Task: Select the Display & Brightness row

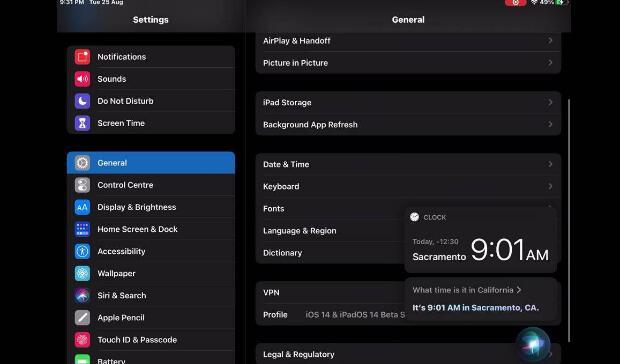Action: click(151, 207)
